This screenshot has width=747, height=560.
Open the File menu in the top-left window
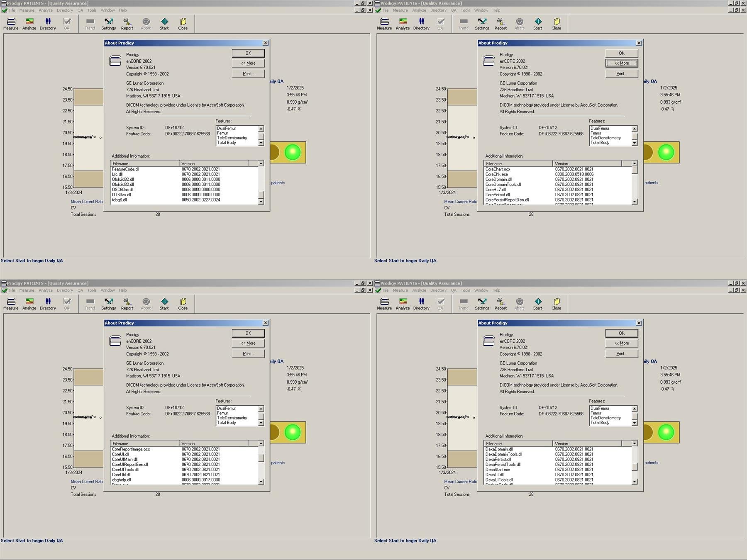point(12,10)
